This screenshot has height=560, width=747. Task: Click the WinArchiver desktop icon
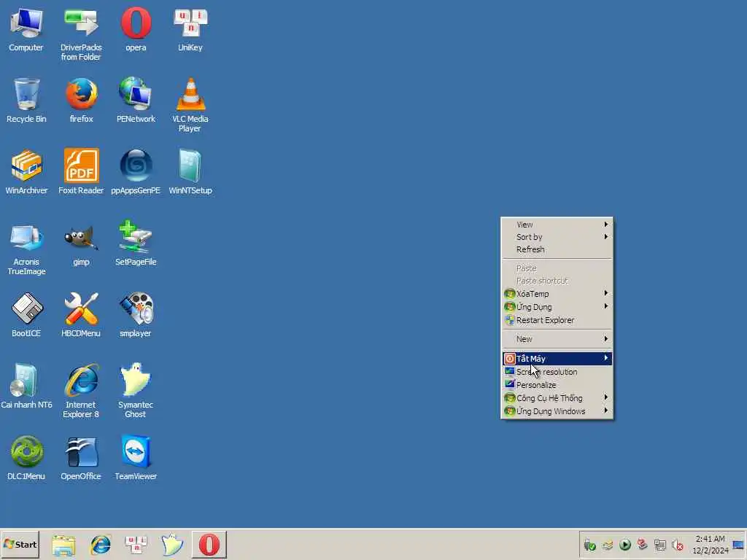[x=26, y=172]
